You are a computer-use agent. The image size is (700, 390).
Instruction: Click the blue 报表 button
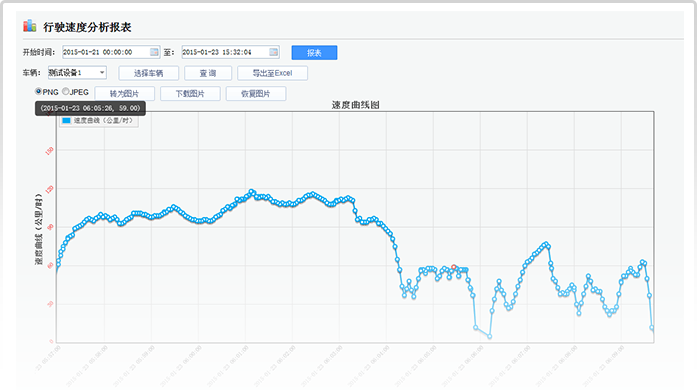click(x=314, y=53)
